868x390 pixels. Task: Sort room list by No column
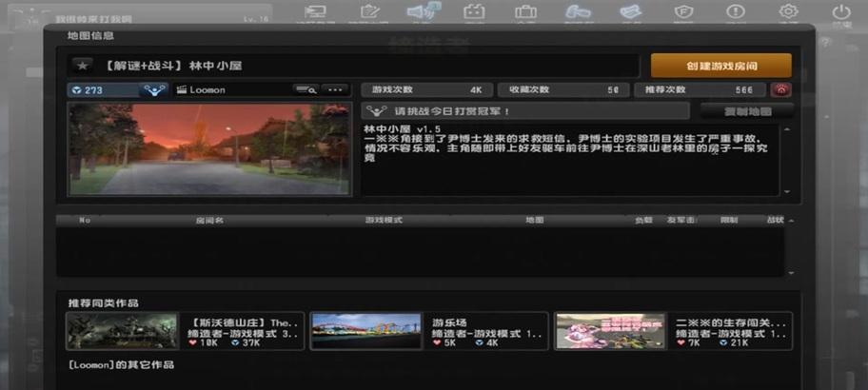85,220
